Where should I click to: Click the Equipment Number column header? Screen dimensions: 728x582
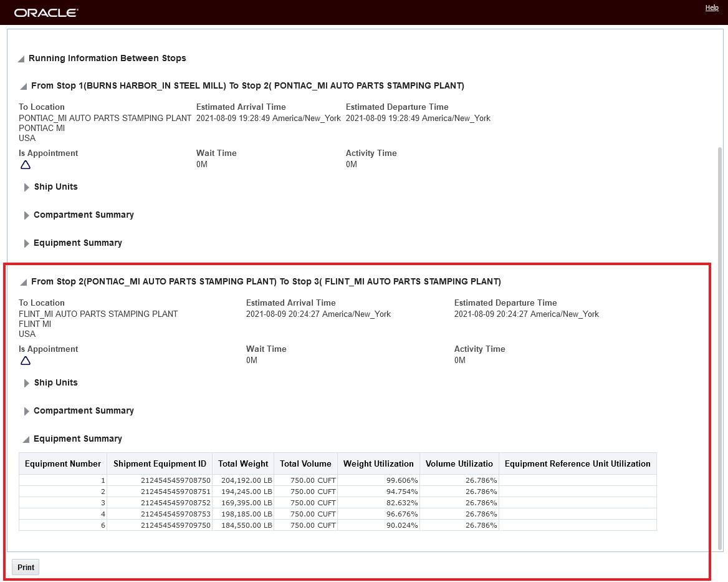pos(63,463)
